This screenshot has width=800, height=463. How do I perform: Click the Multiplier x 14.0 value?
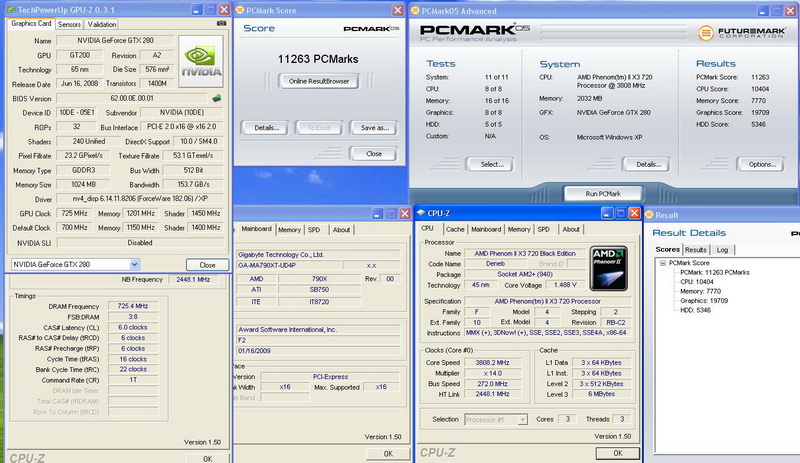point(492,373)
